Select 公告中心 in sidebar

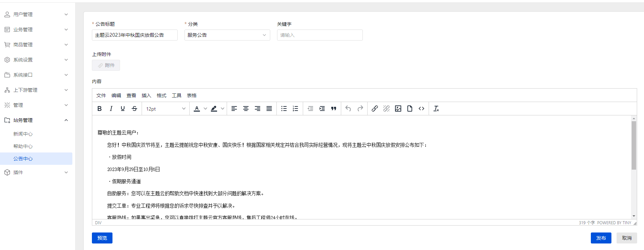click(36, 159)
